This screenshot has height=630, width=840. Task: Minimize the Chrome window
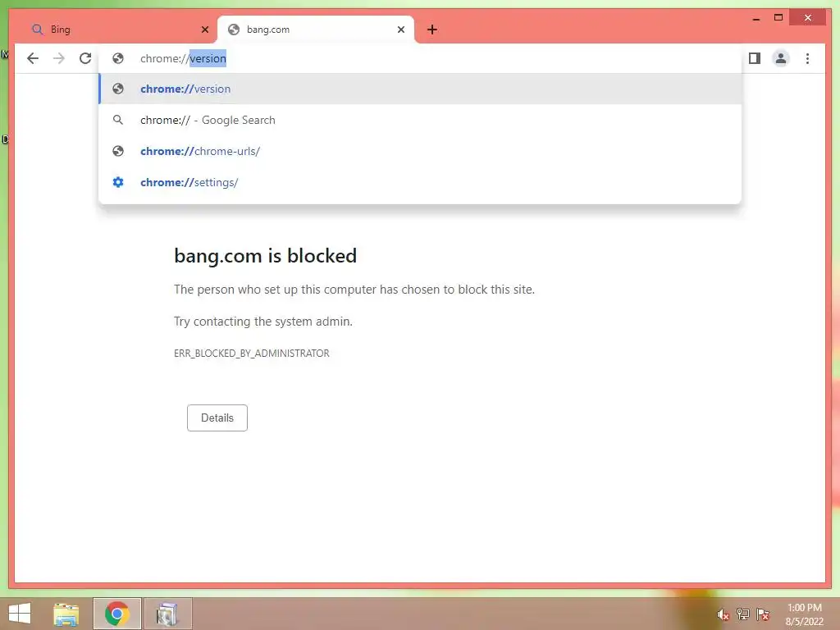click(756, 18)
